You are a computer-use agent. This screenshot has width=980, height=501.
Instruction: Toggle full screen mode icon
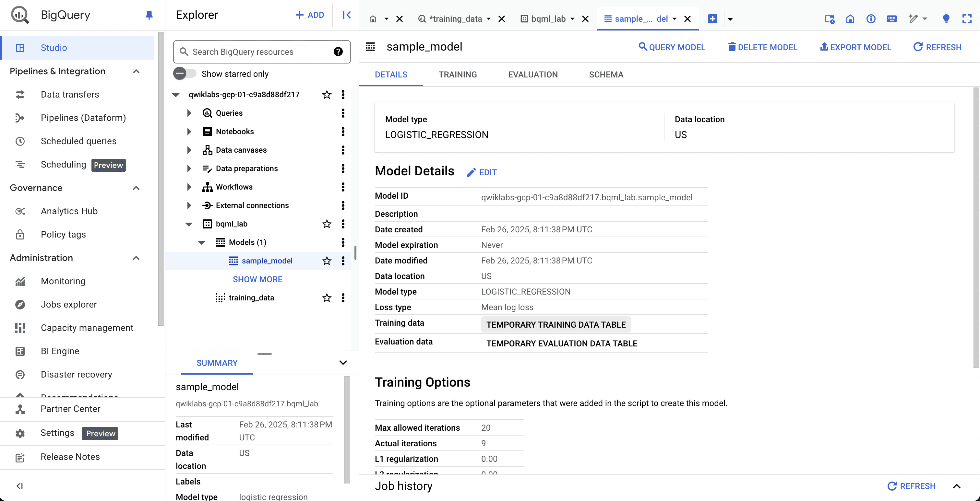click(967, 18)
